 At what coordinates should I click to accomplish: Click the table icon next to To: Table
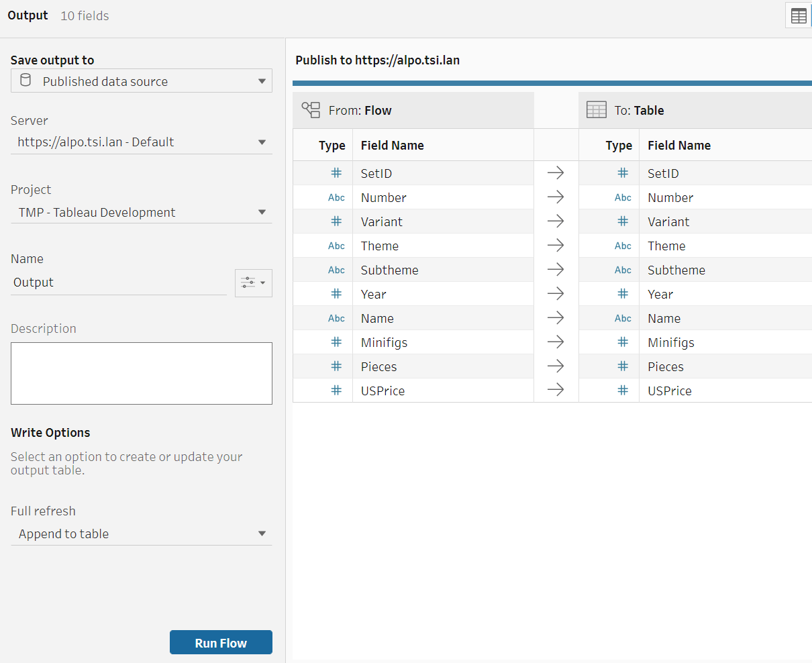(596, 110)
